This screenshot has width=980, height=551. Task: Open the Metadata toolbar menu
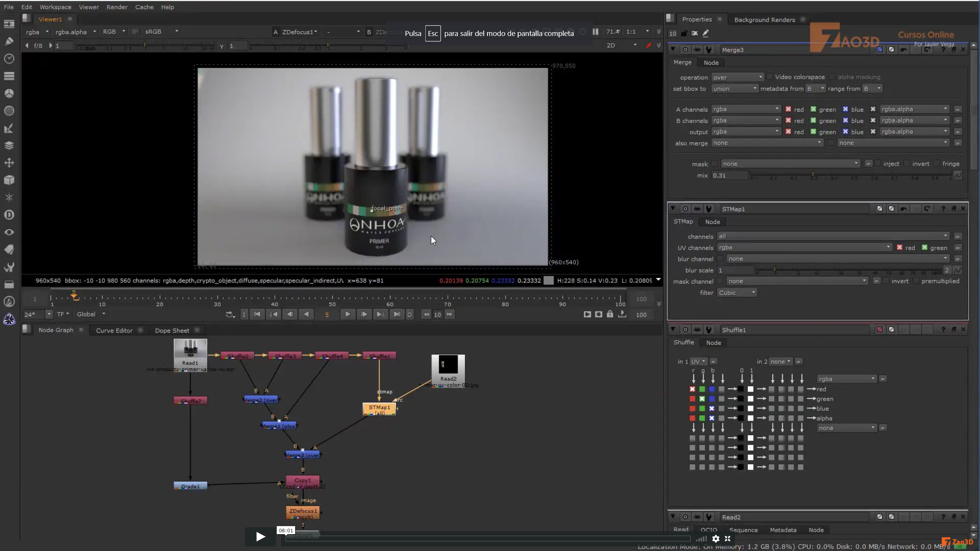point(9,249)
